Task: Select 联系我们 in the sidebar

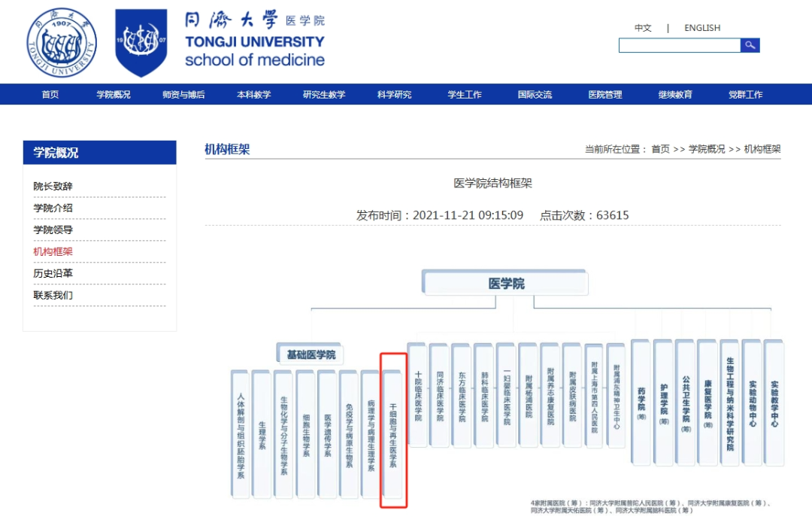Action: tap(53, 295)
